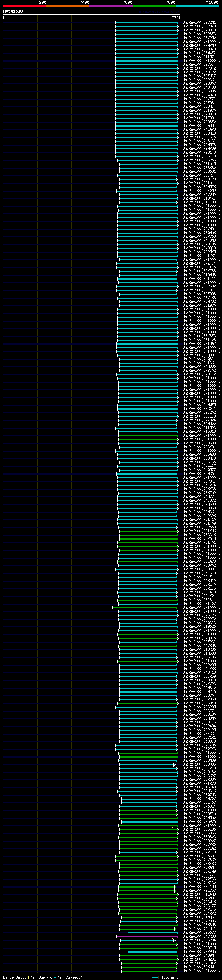This screenshot has width=222, height=980.
Task: Click label UniRef100_A9U1T3
Action: click(x=199, y=152)
